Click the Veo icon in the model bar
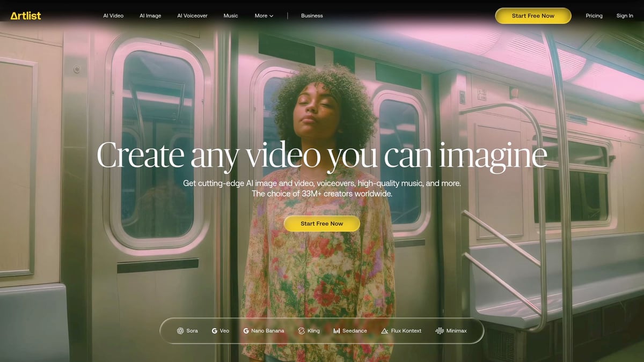This screenshot has height=362, width=644. tap(214, 331)
